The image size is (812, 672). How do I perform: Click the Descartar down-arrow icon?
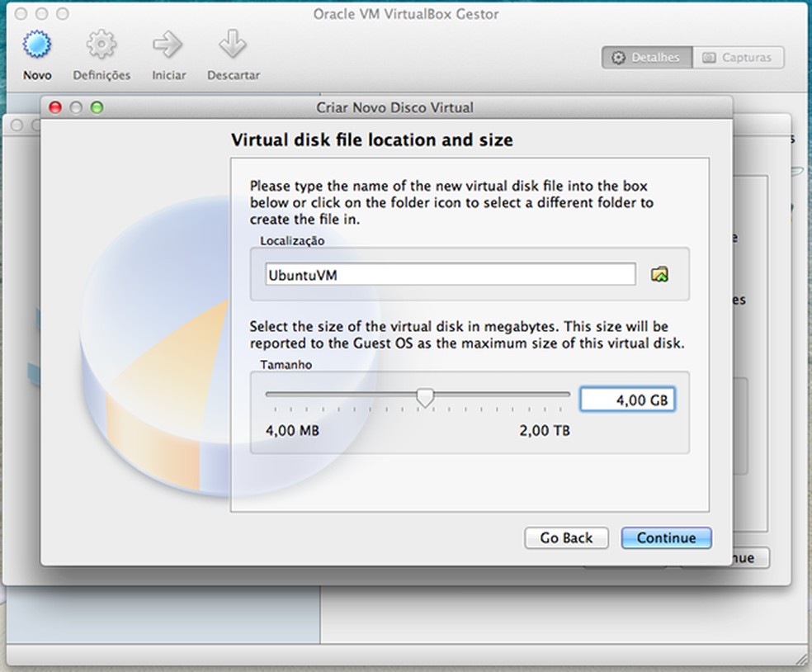pyautogui.click(x=233, y=45)
